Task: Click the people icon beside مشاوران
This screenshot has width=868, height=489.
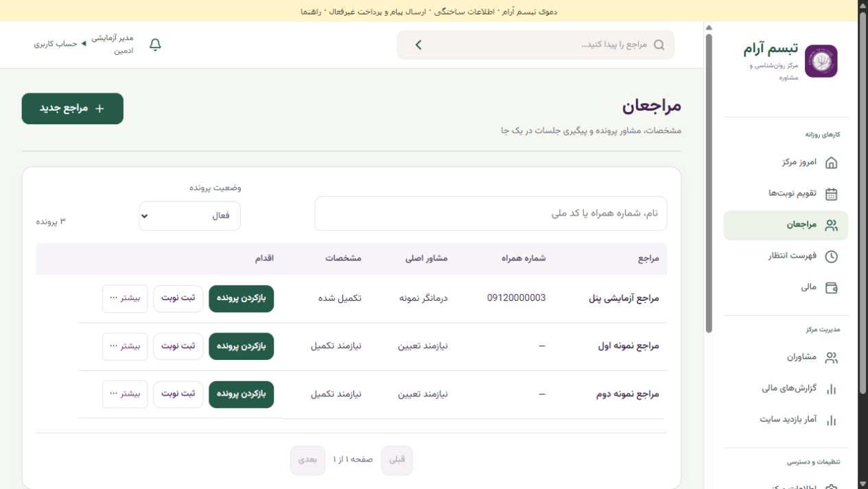Action: point(831,358)
